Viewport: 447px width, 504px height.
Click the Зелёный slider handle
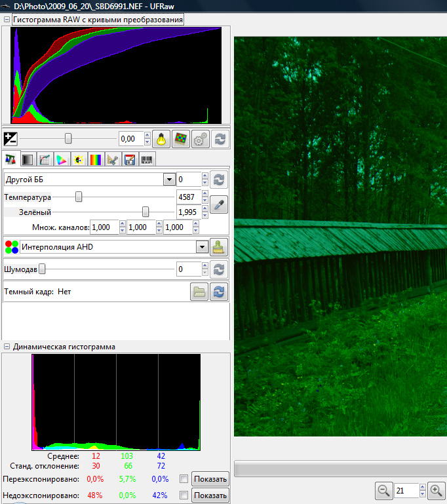146,212
